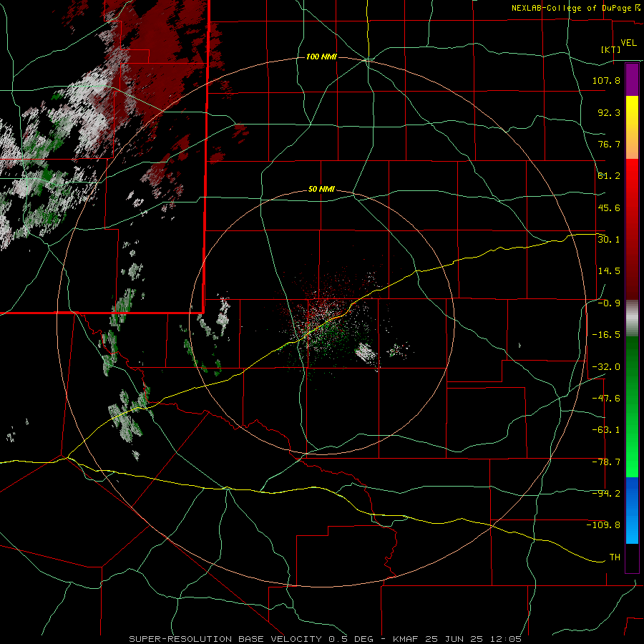Click the -0.9 value on velocity scale
The height and width of the screenshot is (644, 644).
point(609,303)
